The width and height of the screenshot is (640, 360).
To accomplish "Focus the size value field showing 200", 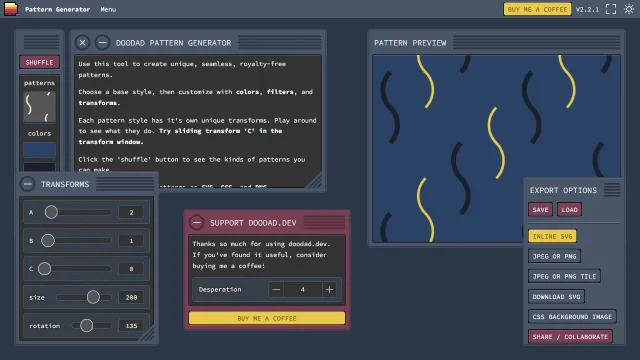I will click(131, 298).
